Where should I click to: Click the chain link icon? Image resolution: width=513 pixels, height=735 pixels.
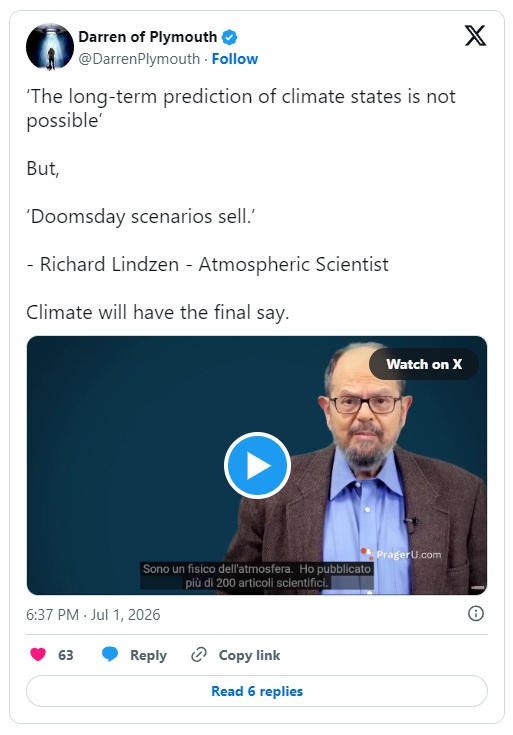199,654
